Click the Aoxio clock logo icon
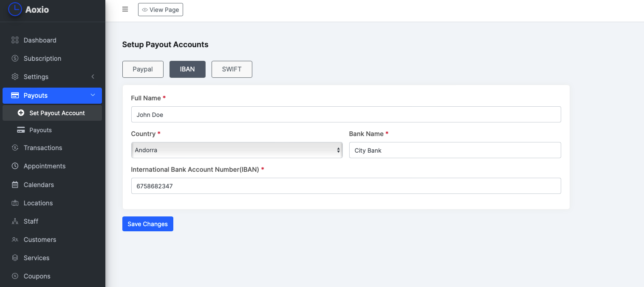The width and height of the screenshot is (644, 287). 15,9
